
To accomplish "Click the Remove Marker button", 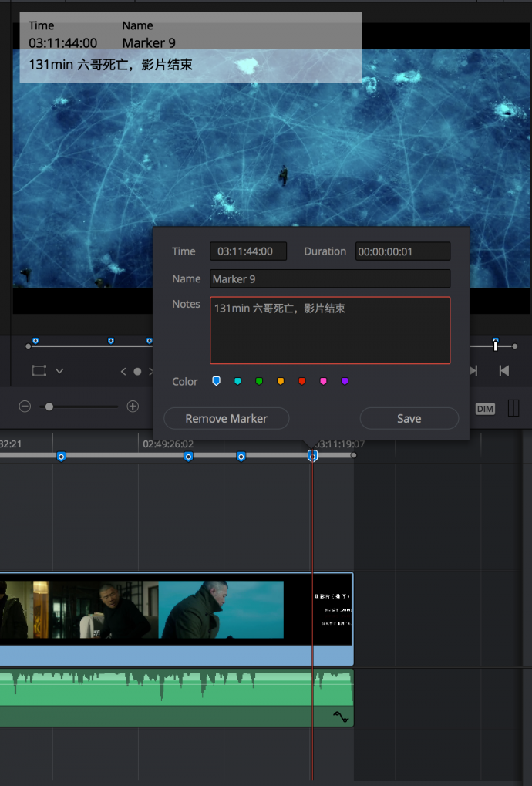I will pyautogui.click(x=227, y=419).
